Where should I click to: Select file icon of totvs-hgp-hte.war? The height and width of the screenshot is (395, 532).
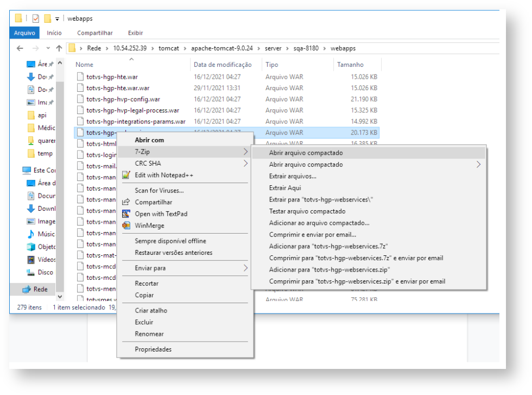(80, 77)
